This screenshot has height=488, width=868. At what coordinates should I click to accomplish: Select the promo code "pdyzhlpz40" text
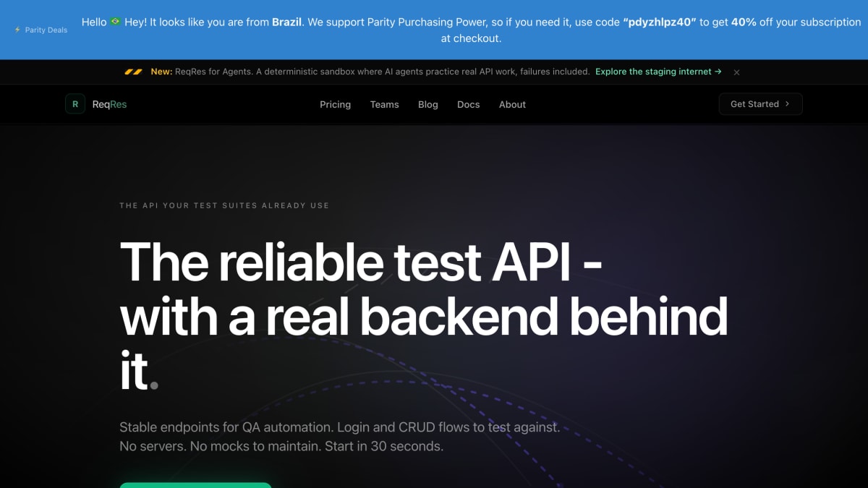(660, 22)
